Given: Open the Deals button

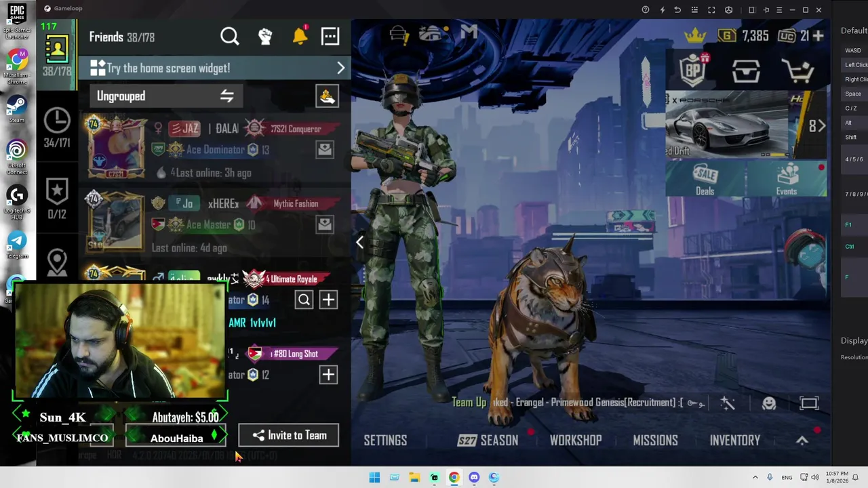Looking at the screenshot, I should (x=705, y=180).
